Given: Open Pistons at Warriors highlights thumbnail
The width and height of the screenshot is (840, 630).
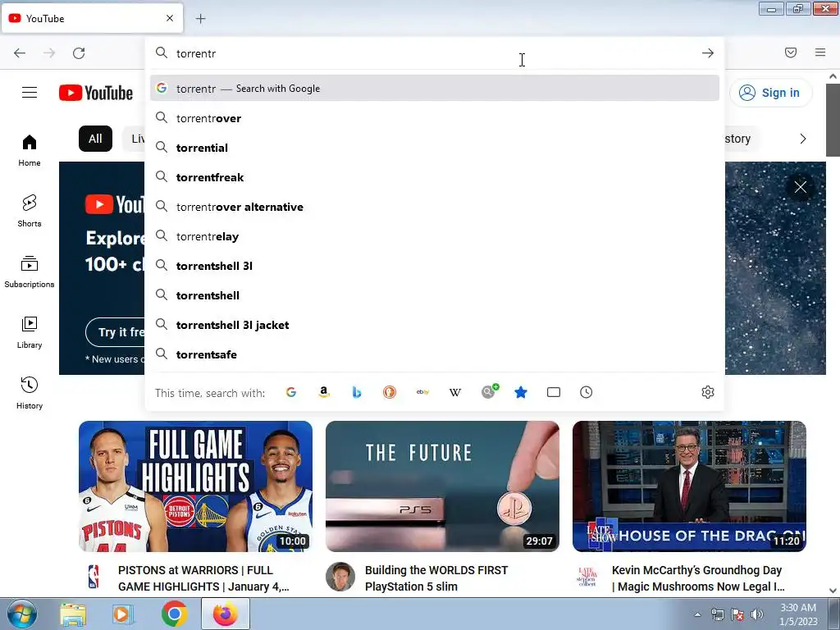Looking at the screenshot, I should coord(195,486).
